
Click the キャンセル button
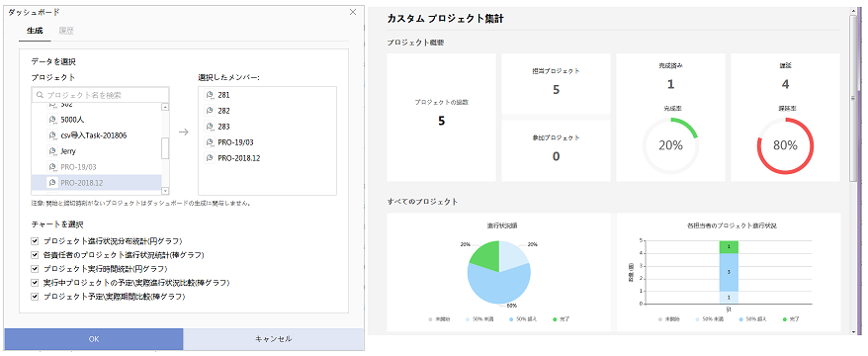pyautogui.click(x=274, y=339)
